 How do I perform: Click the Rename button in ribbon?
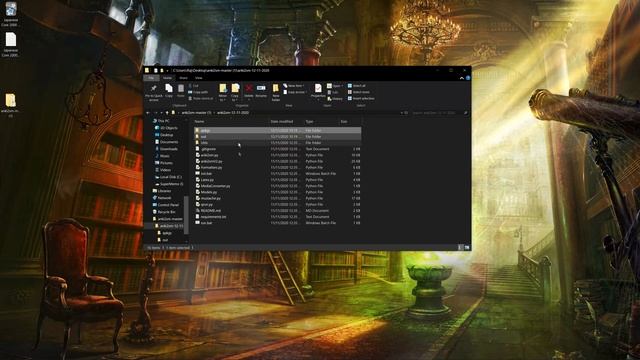pyautogui.click(x=261, y=91)
